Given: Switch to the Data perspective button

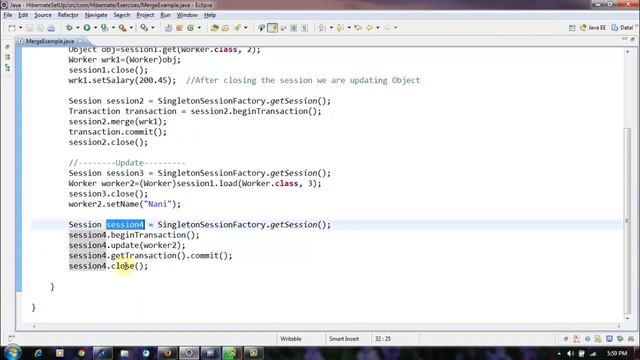Looking at the screenshot, I should pyautogui.click(x=622, y=28).
